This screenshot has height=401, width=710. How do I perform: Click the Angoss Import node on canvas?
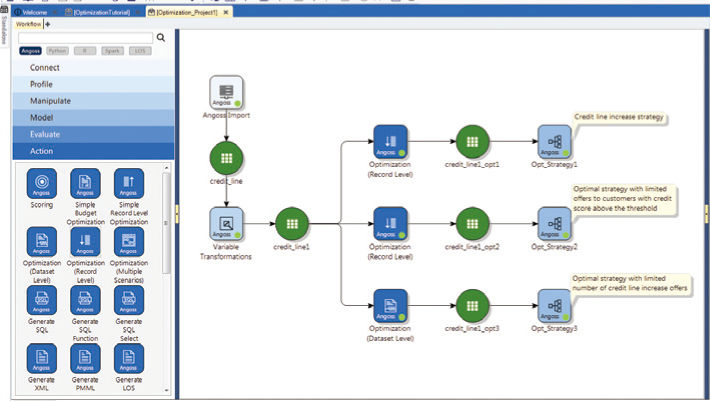coord(226,92)
